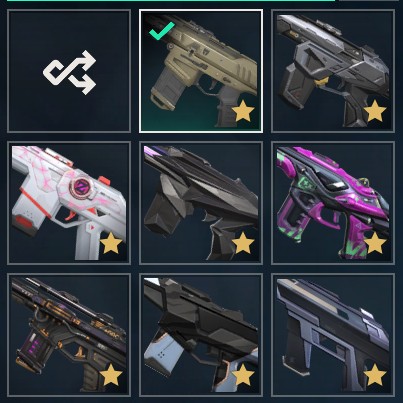Image resolution: width=403 pixels, height=403 pixels.
Task: Select the black skin with orange accents
Action: click(69, 335)
